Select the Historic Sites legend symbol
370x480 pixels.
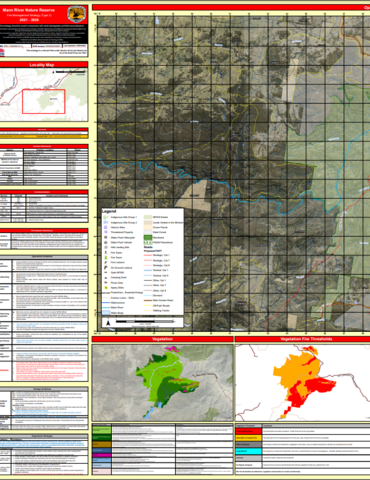[x=106, y=227]
